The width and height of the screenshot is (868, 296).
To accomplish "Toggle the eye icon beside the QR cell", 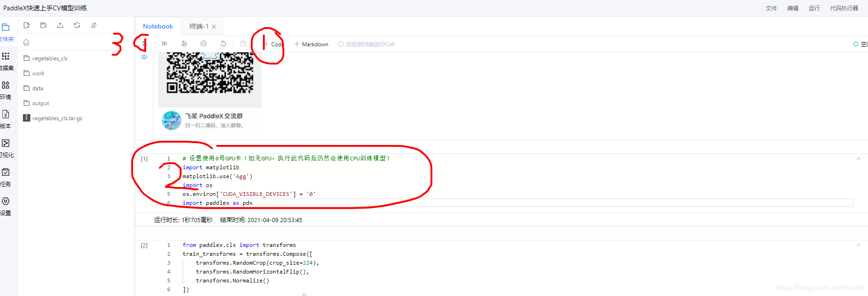I will pyautogui.click(x=144, y=57).
